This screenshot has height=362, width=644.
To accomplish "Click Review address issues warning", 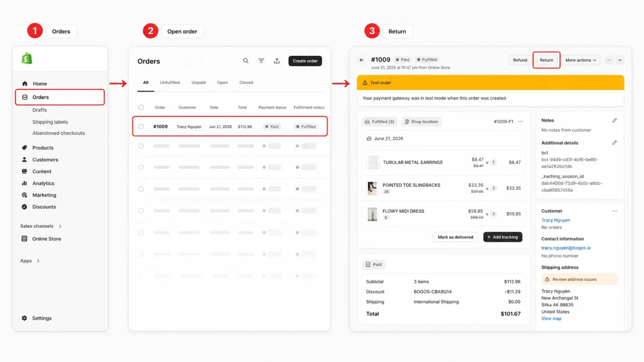I will (x=580, y=279).
